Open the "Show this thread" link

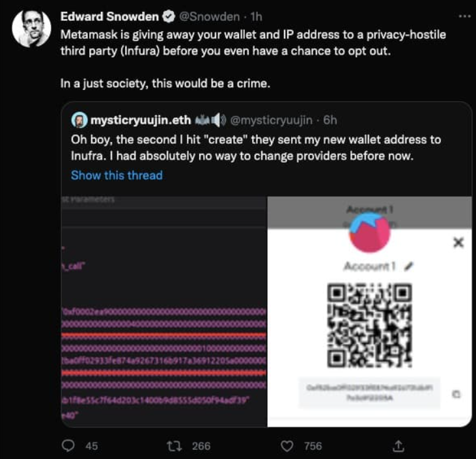(x=117, y=175)
